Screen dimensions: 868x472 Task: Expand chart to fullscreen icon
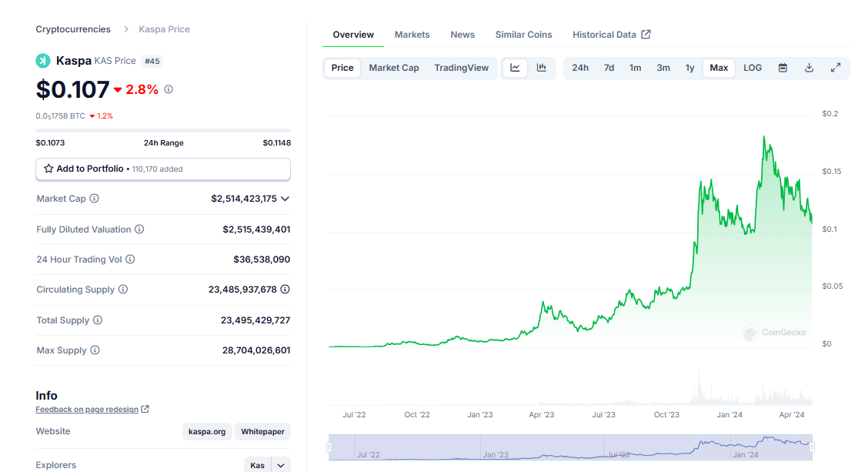click(836, 68)
